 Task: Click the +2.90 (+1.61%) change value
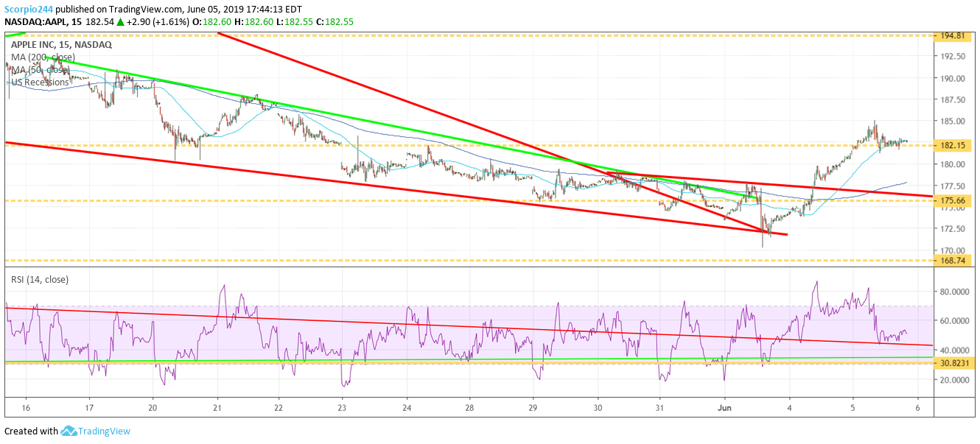tap(158, 22)
